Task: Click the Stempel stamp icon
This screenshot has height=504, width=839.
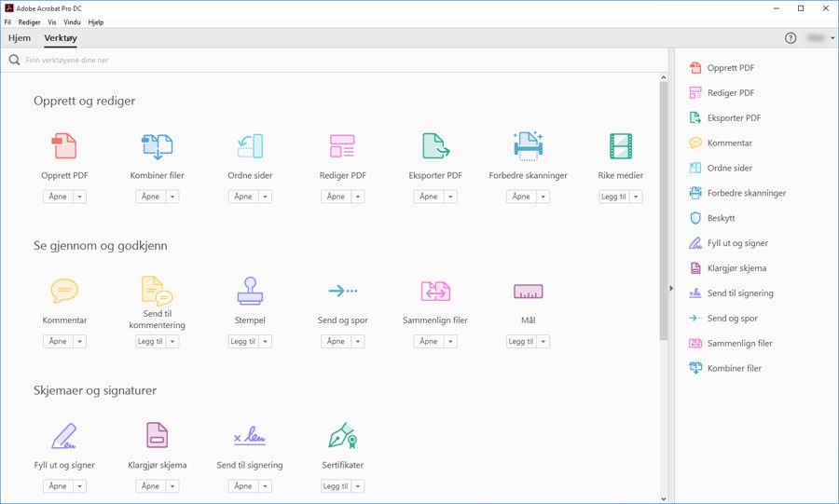Action: click(x=250, y=291)
